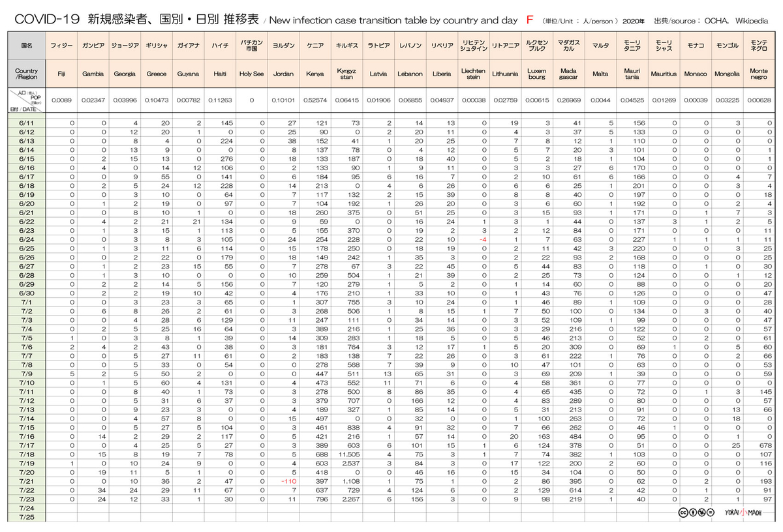Select the Haiti column header
This screenshot has height=532, width=783.
coord(220,74)
